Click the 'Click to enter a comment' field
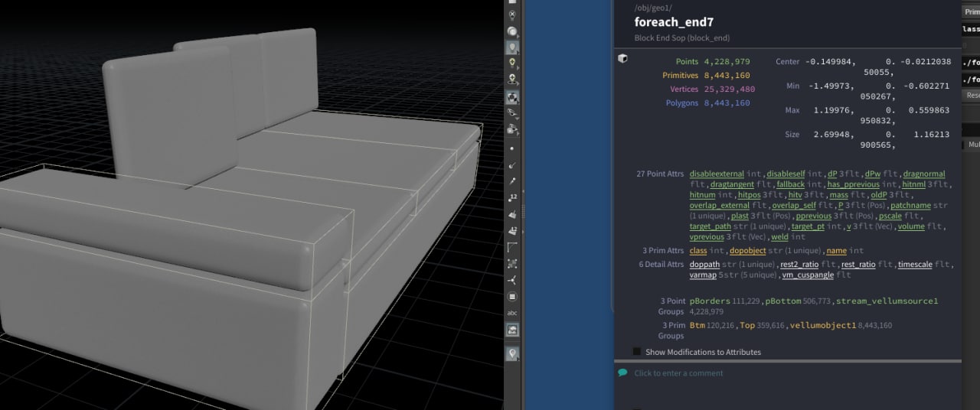Image resolution: width=980 pixels, height=410 pixels. (678, 373)
